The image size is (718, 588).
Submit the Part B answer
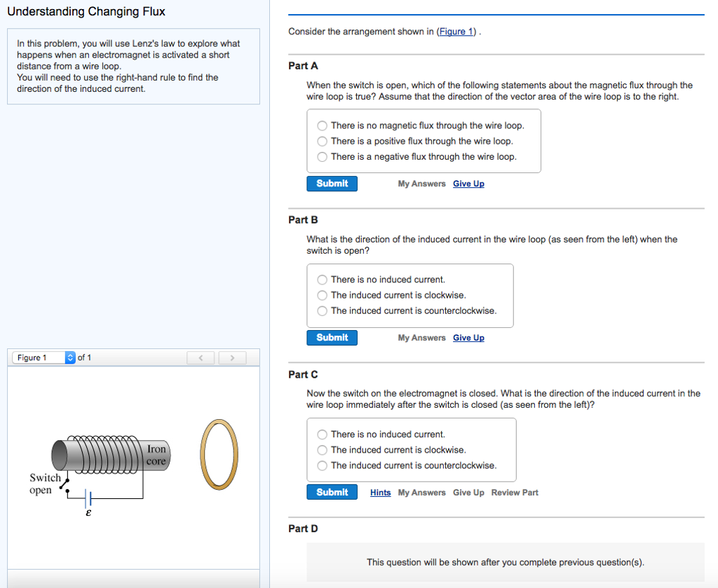pyautogui.click(x=332, y=338)
